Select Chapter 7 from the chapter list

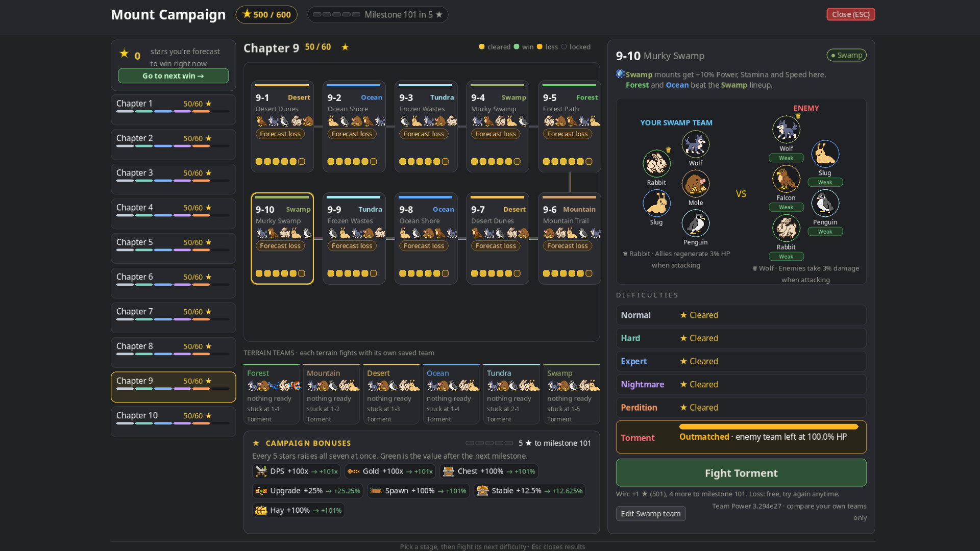click(x=174, y=318)
